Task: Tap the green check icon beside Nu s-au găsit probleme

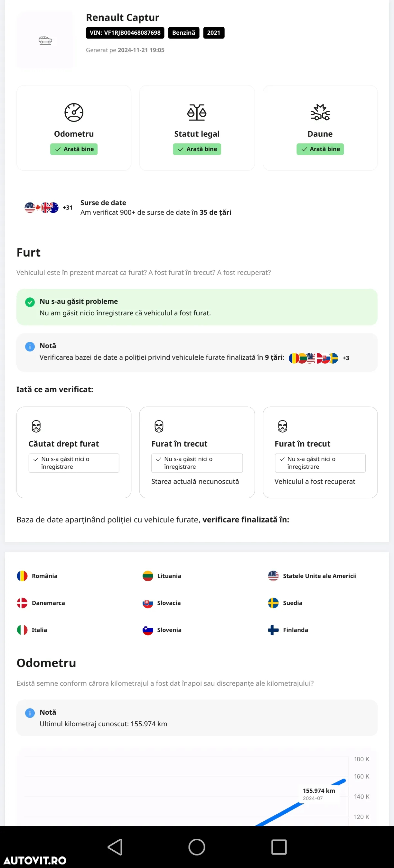Action: (30, 302)
